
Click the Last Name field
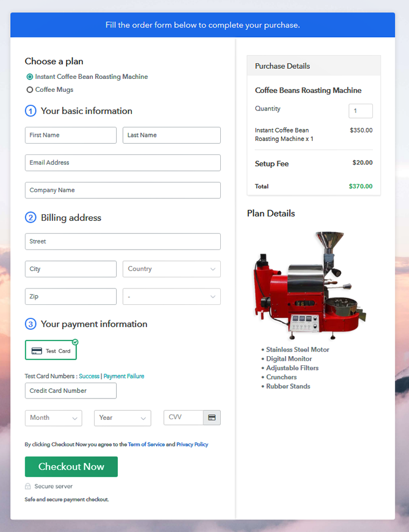pos(172,135)
